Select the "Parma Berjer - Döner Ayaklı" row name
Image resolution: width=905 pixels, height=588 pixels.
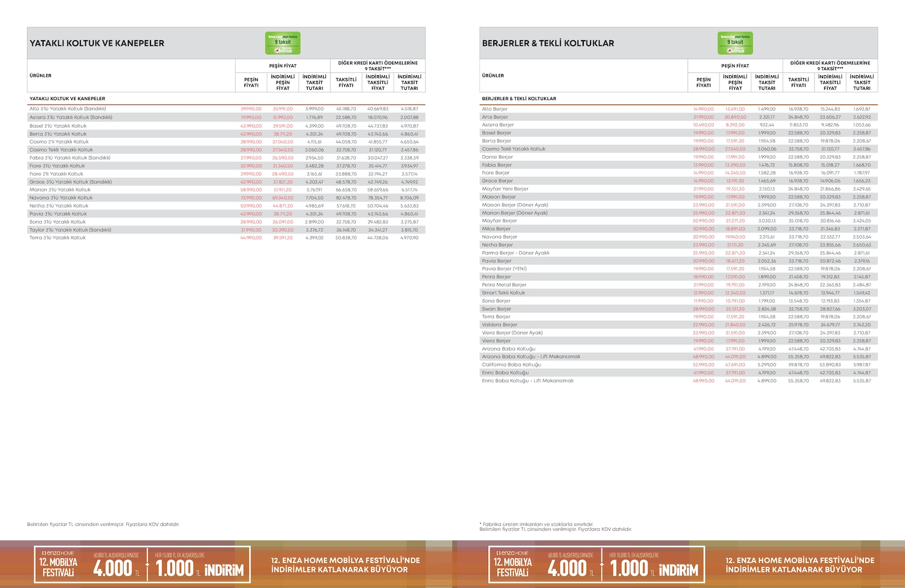point(515,253)
